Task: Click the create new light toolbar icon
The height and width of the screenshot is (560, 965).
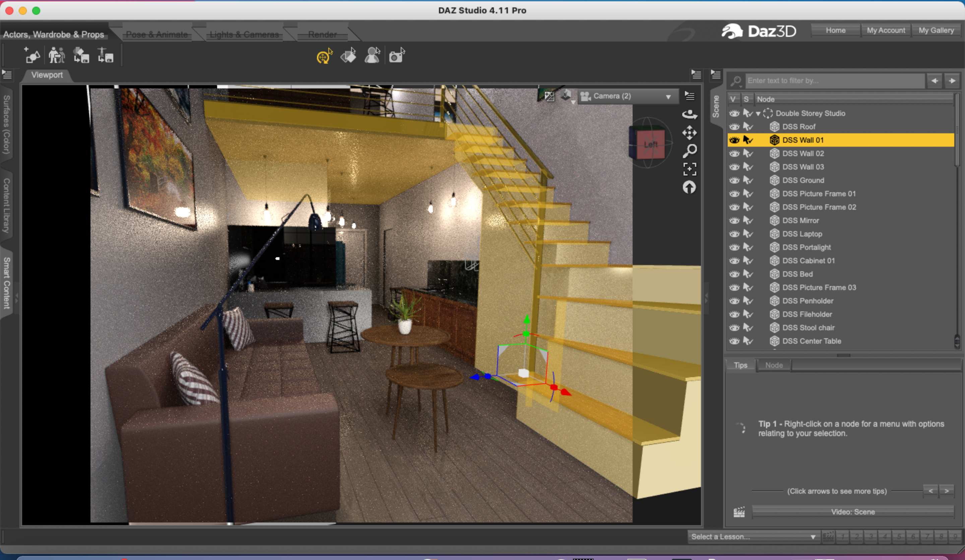Action: coord(32,56)
